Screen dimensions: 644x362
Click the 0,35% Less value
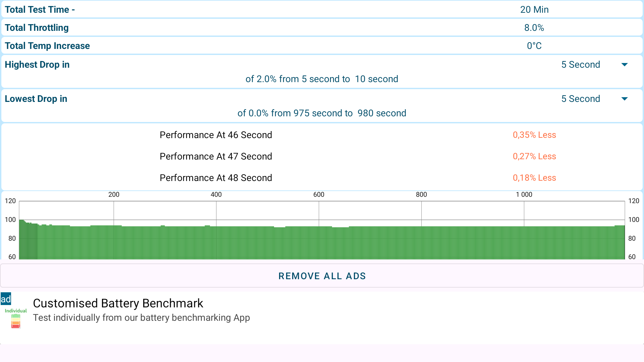tap(534, 135)
